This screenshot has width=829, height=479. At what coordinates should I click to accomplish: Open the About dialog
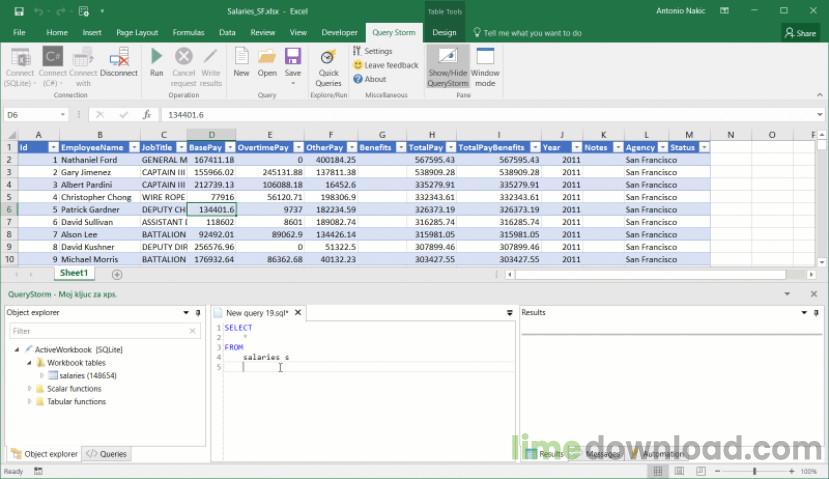tap(370, 79)
